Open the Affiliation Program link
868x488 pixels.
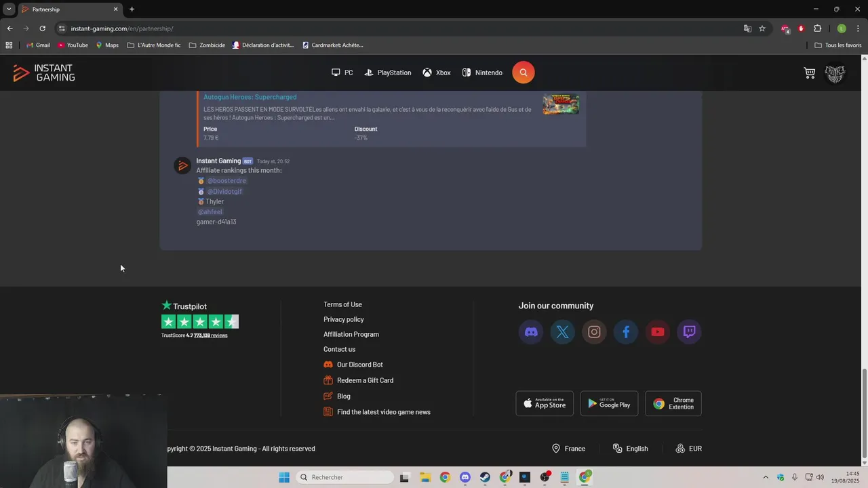pos(351,335)
